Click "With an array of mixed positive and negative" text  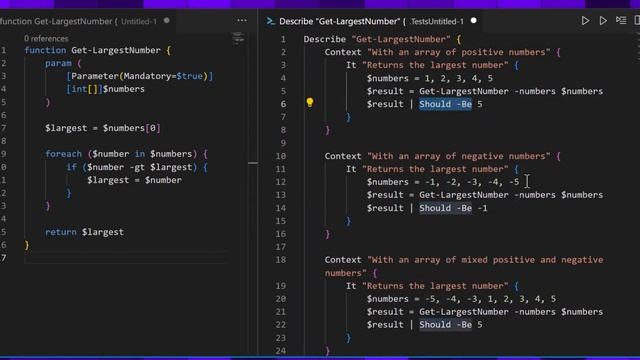coord(485,260)
